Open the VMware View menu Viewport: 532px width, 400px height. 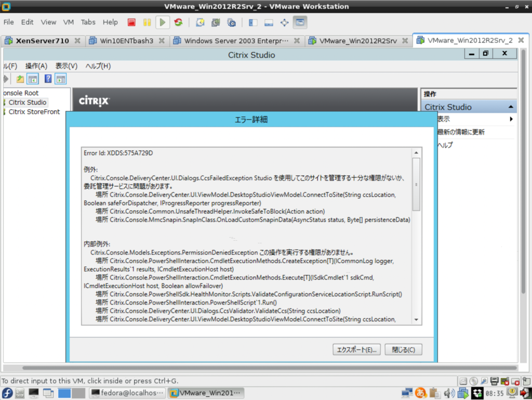click(48, 22)
